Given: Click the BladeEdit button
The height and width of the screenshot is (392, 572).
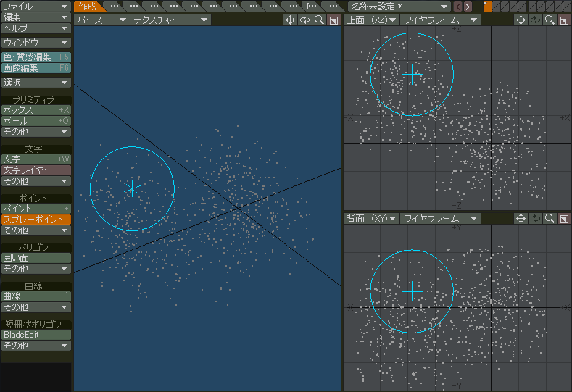Looking at the screenshot, I should [36, 334].
